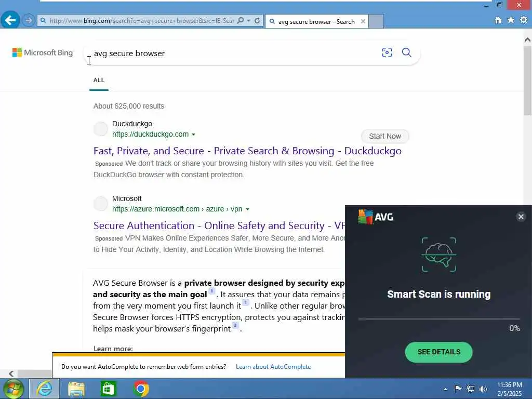532x399 pixels.
Task: Expand the duckduckgo.com URL dropdown arrow
Action: [x=193, y=135]
